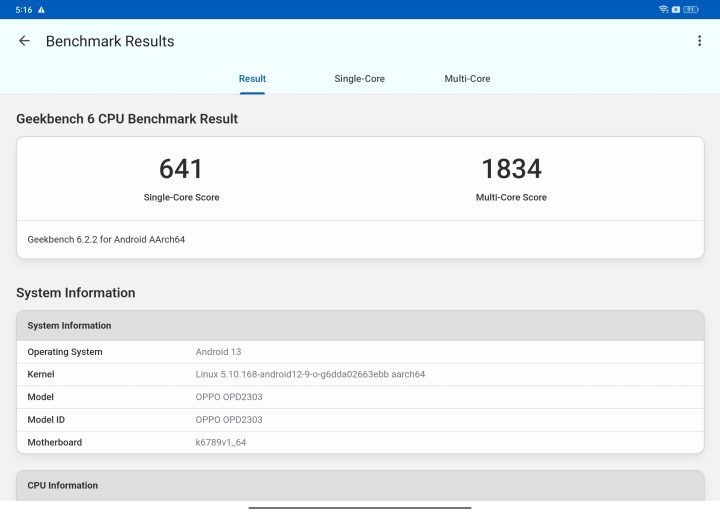Click the CPU Information section header
The height and width of the screenshot is (514, 720).
click(360, 485)
